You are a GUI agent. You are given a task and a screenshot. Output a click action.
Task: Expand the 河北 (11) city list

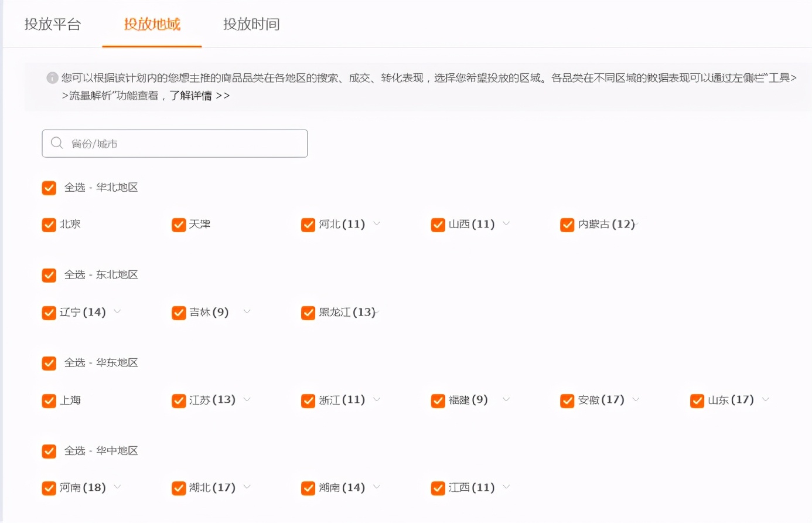(377, 224)
